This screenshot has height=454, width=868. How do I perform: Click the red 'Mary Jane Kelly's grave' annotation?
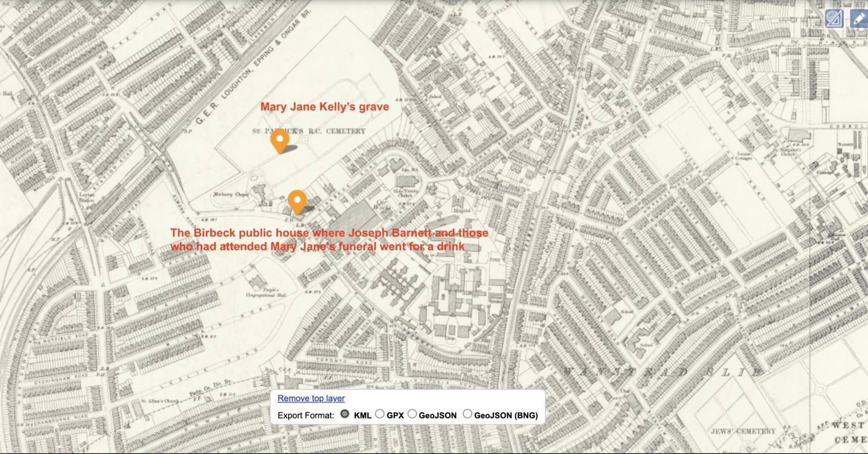[x=325, y=107]
